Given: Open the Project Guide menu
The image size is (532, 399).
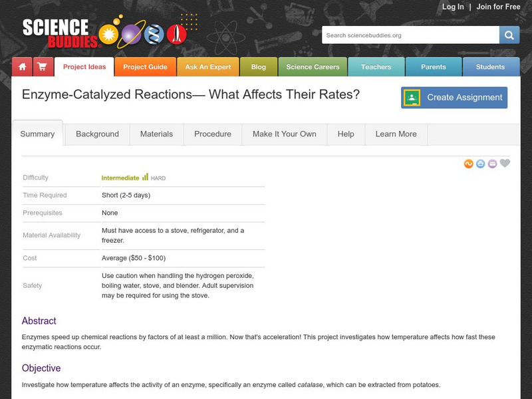Looking at the screenshot, I should (145, 67).
